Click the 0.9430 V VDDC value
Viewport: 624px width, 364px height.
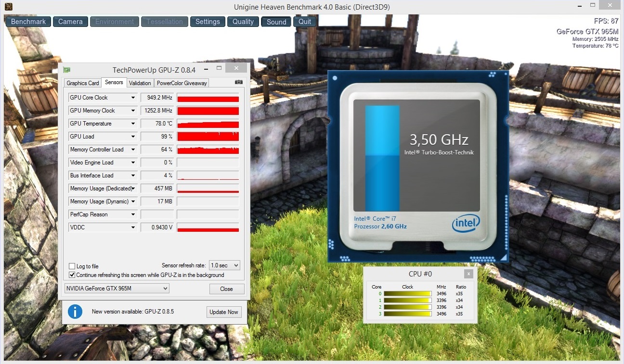[x=157, y=227]
